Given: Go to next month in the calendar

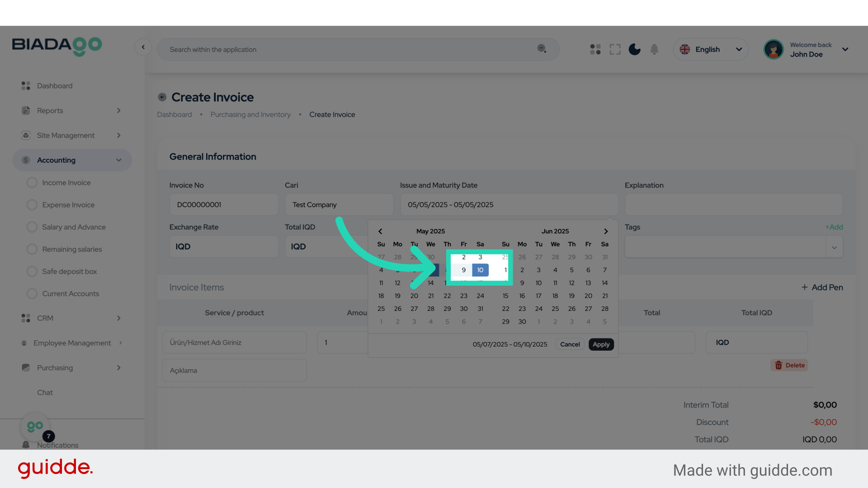Looking at the screenshot, I should (x=606, y=231).
